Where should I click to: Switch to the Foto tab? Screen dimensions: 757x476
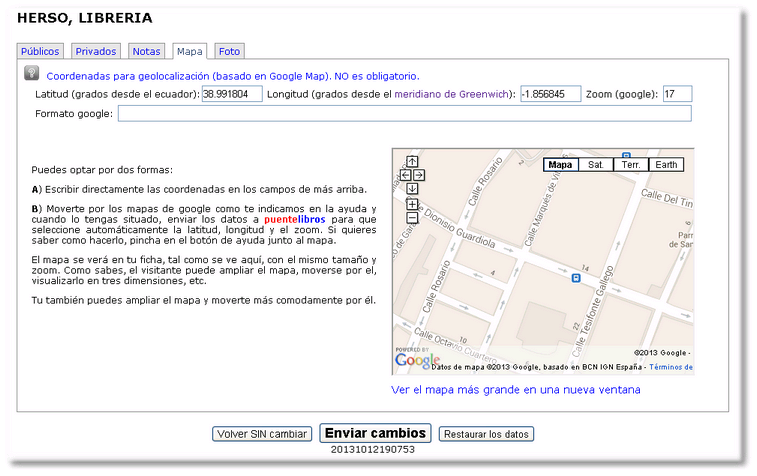pyautogui.click(x=229, y=51)
